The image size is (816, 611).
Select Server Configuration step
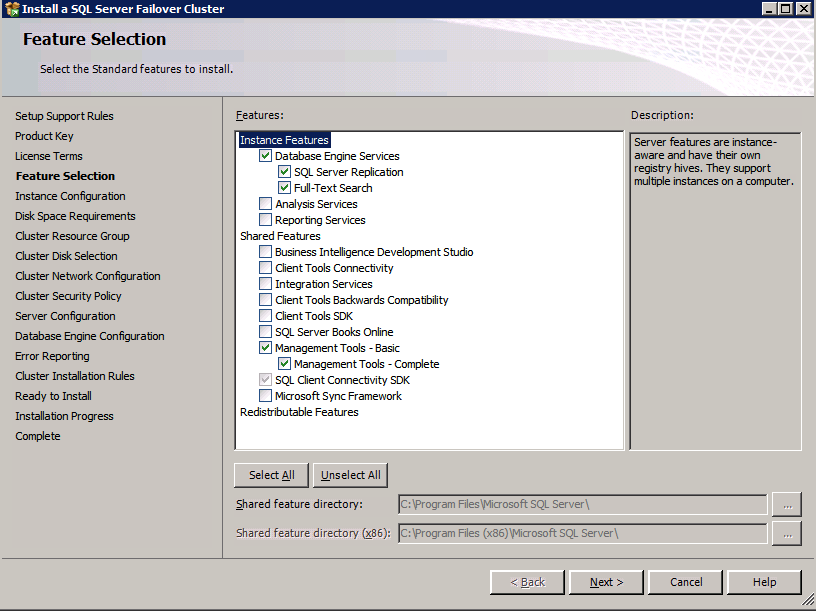tap(65, 316)
